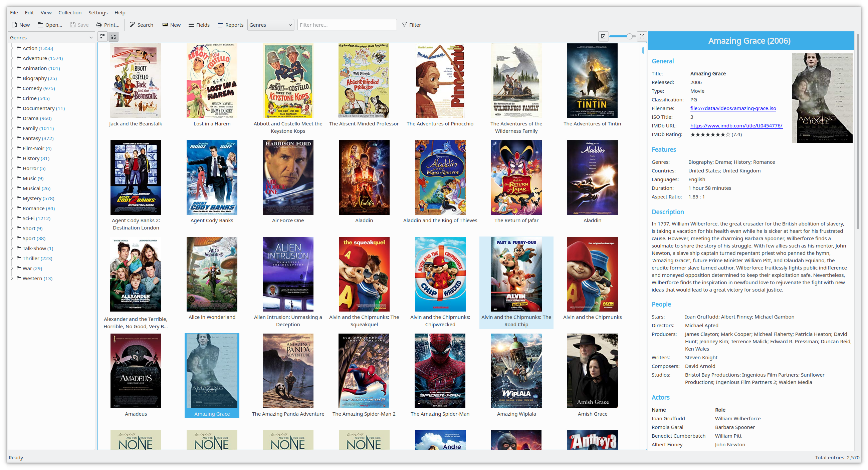The height and width of the screenshot is (470, 868).
Task: Click the Western genre folder icon
Action: [x=19, y=279]
